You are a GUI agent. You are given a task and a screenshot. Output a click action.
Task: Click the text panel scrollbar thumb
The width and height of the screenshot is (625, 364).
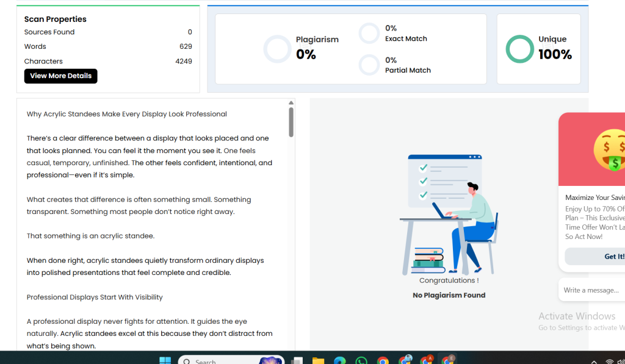click(291, 122)
